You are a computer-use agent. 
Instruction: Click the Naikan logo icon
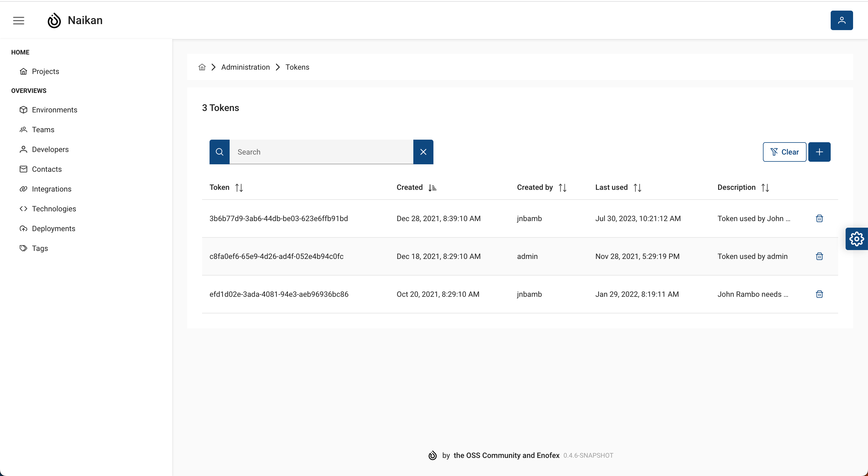tap(54, 21)
